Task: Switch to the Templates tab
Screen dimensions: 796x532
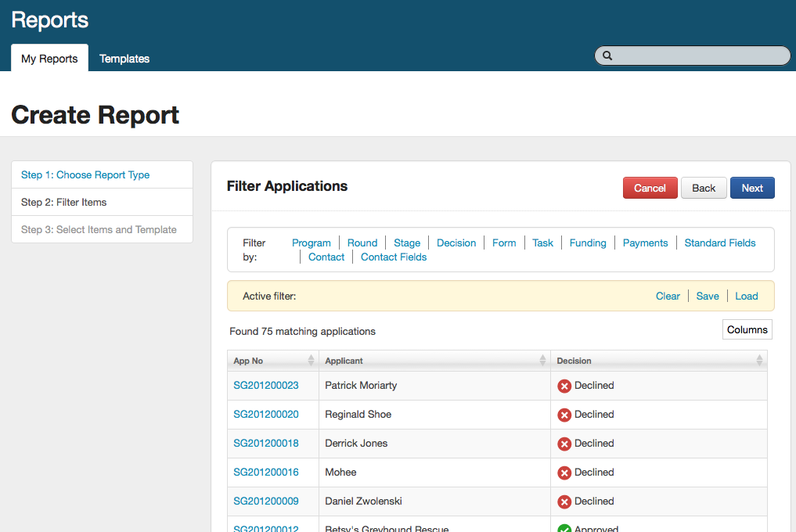Action: pos(124,59)
